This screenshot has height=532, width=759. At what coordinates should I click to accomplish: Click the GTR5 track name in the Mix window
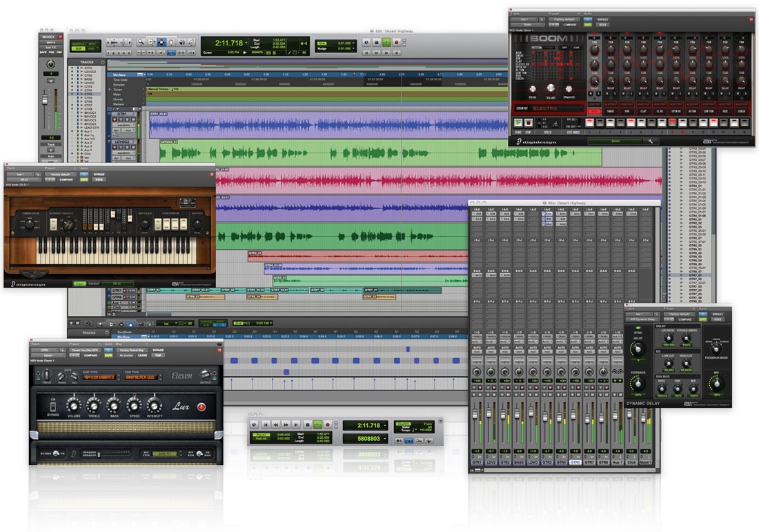click(x=575, y=462)
